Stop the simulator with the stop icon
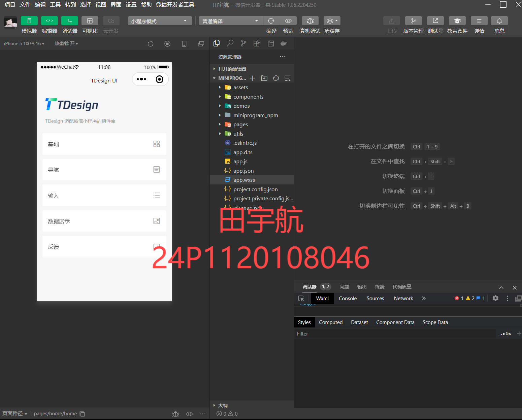The height and width of the screenshot is (420, 522). click(167, 44)
